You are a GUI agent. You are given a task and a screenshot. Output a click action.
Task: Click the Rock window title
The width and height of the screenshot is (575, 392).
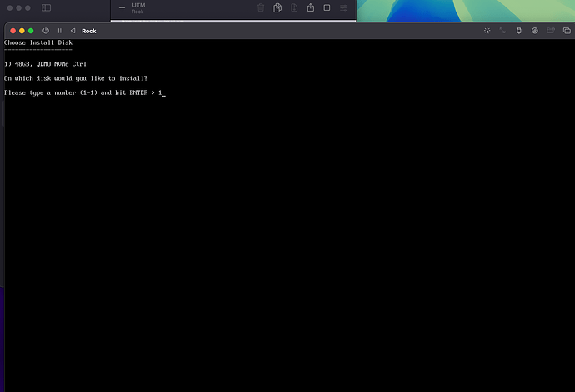pyautogui.click(x=88, y=31)
